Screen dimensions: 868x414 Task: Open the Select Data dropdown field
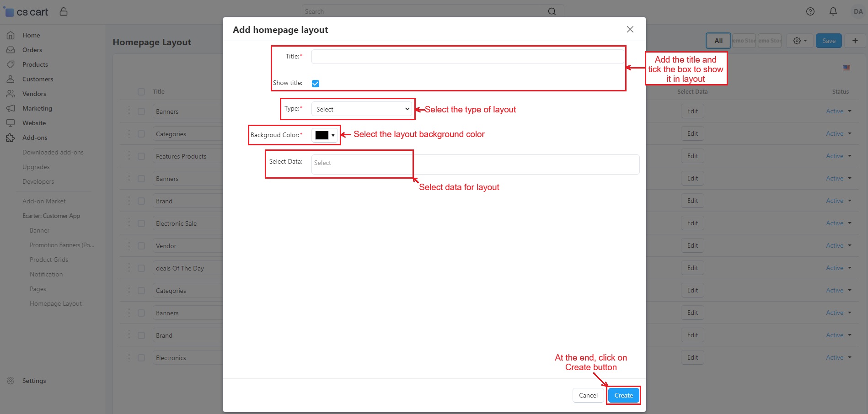click(475, 164)
